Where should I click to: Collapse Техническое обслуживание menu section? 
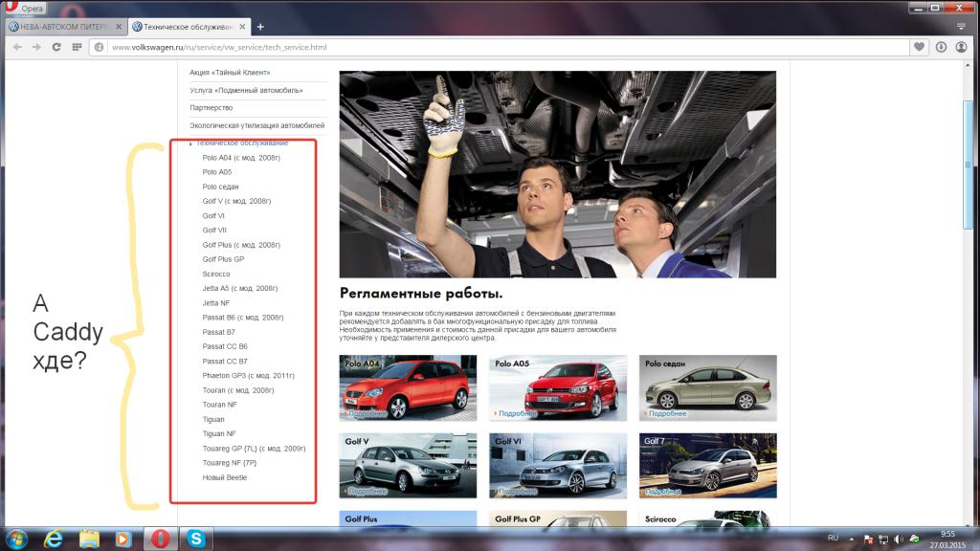242,143
